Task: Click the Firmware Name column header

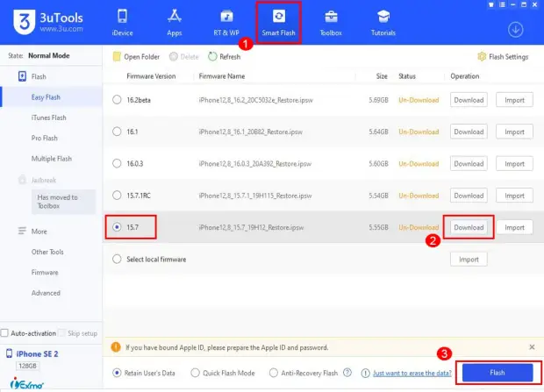Action: click(x=222, y=76)
